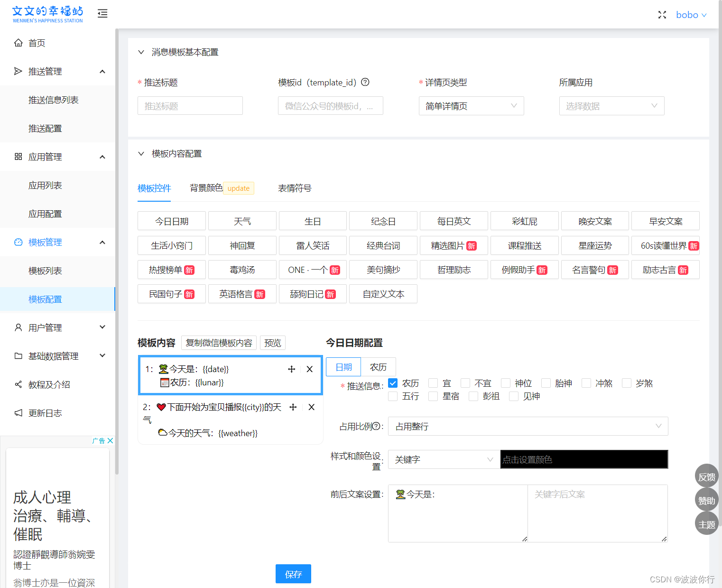
Task: Add the 天气 template widget
Action: 242,221
